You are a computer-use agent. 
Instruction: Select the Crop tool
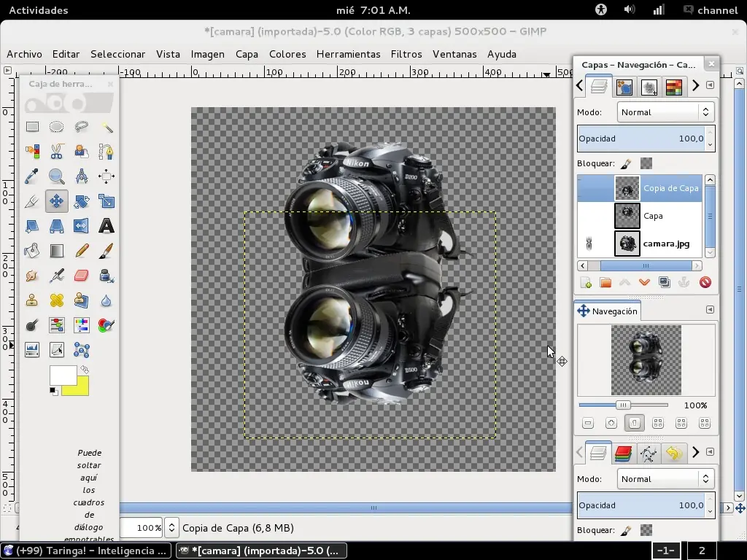pos(32,201)
